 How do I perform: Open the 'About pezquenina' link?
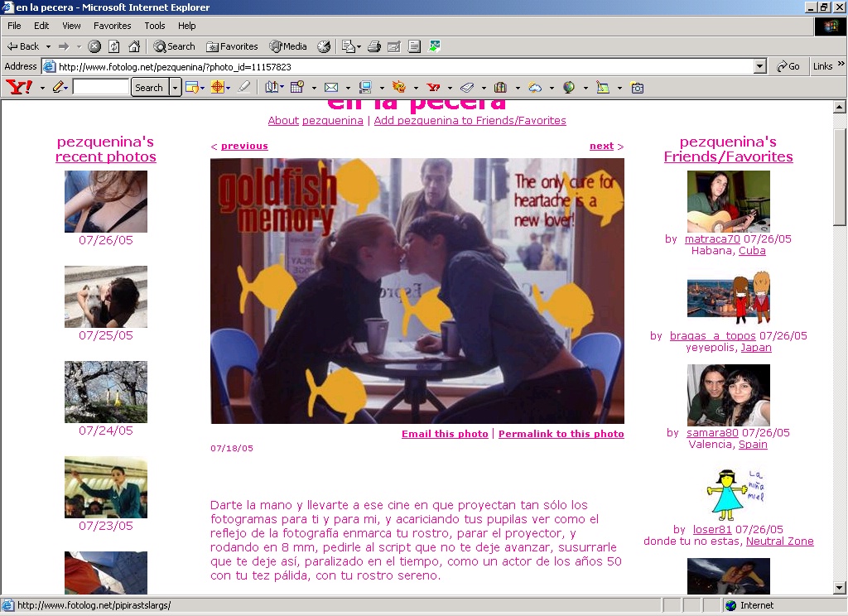tap(316, 121)
